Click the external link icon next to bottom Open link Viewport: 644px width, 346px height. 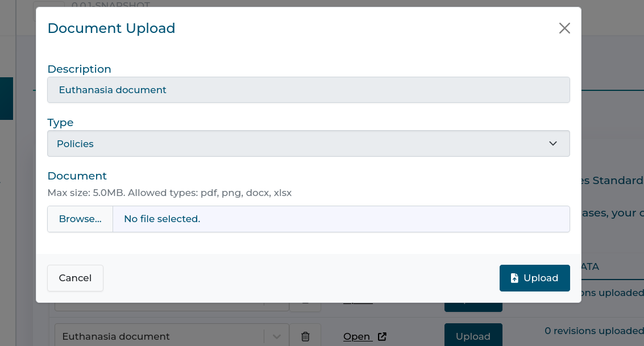[383, 337]
